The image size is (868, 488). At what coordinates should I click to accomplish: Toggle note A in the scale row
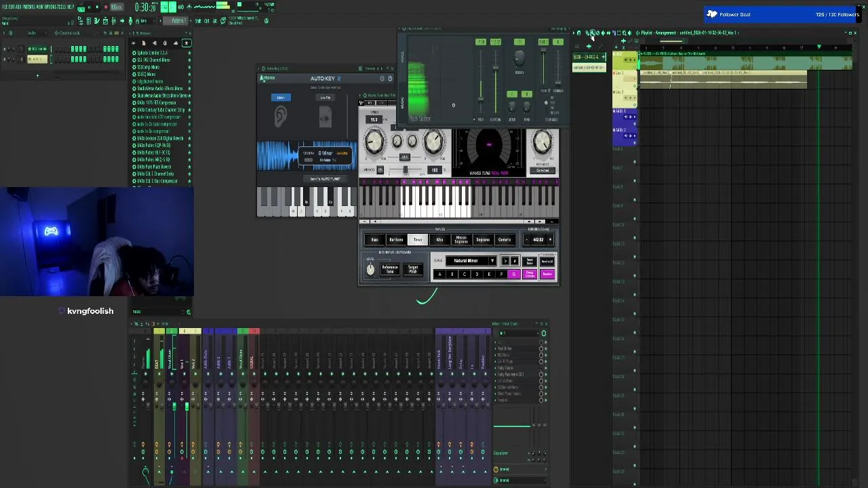tap(439, 274)
